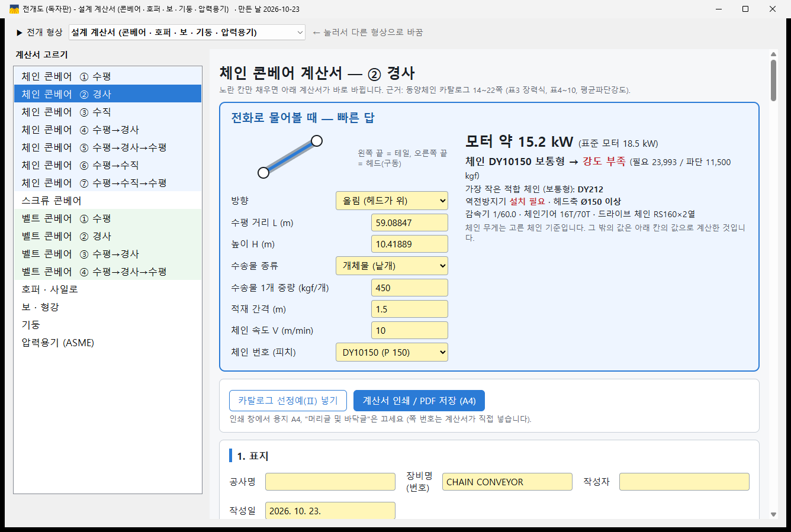Select 벨트 콘베어 ② 경사 entry
The height and width of the screenshot is (532, 791).
click(108, 236)
